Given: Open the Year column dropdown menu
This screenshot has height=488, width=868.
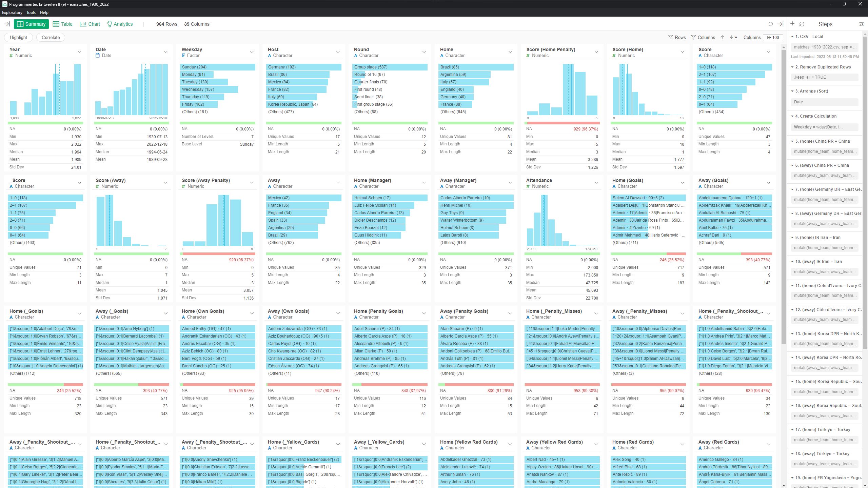Looking at the screenshot, I should click(79, 52).
